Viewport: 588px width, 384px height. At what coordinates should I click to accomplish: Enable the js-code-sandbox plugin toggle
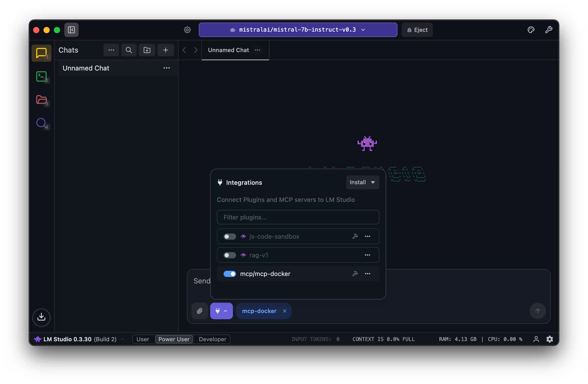[x=230, y=237]
